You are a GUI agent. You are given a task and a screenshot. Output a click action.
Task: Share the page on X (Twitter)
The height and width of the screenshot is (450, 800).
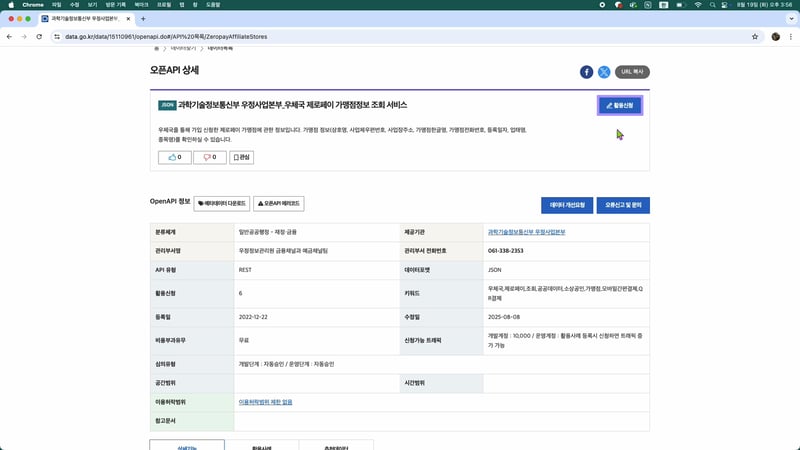point(604,72)
